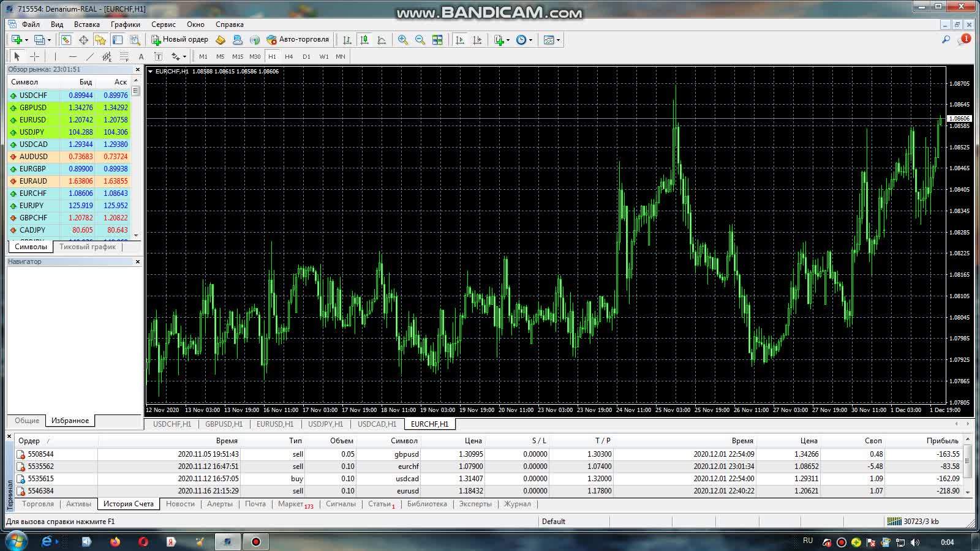Image resolution: width=980 pixels, height=551 pixels.
Task: Open Opera browser from the taskbar
Action: click(143, 542)
